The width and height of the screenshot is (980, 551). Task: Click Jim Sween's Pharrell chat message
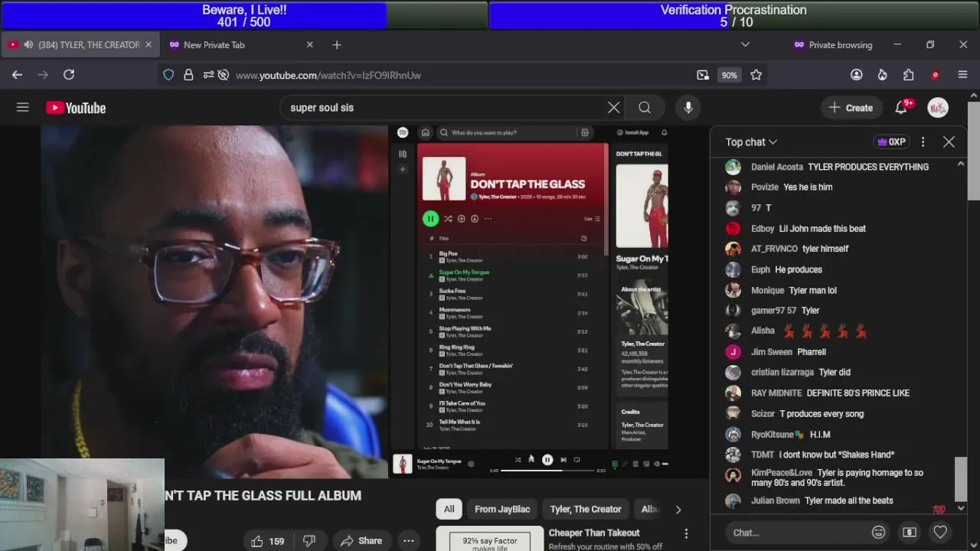pyautogui.click(x=812, y=352)
